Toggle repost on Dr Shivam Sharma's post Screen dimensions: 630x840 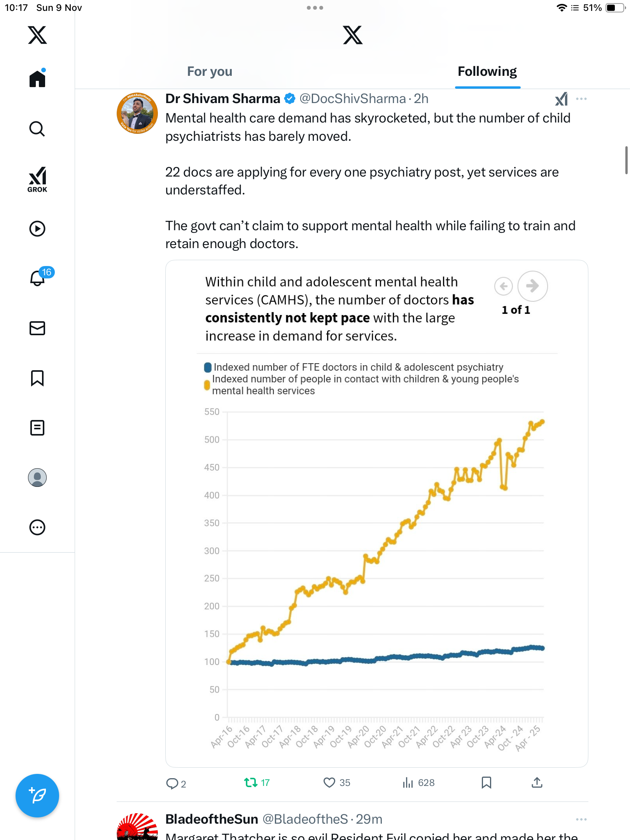250,782
